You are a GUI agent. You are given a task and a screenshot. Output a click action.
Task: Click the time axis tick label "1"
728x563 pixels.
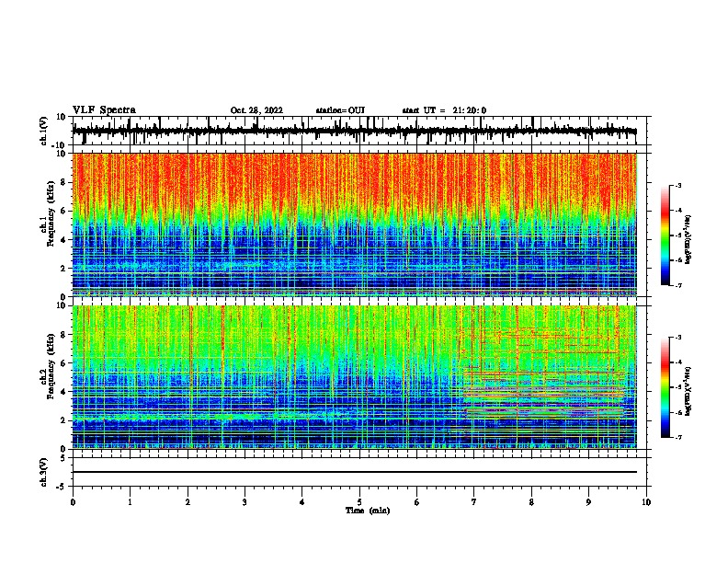click(x=130, y=502)
